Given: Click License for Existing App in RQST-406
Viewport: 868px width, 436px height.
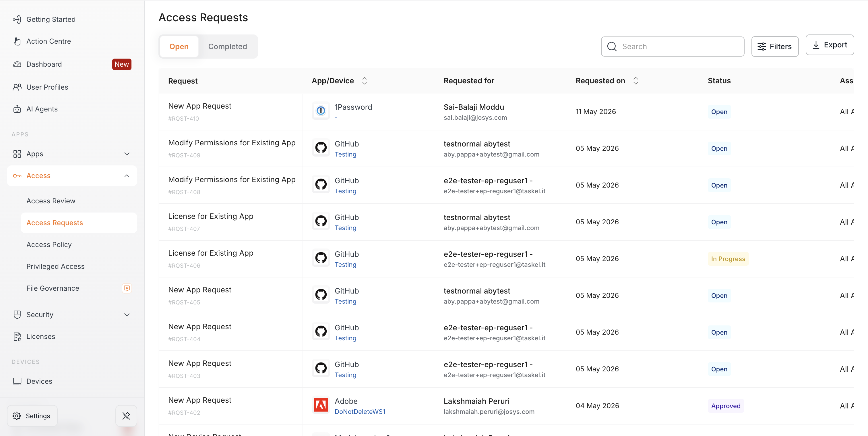Looking at the screenshot, I should pyautogui.click(x=211, y=253).
